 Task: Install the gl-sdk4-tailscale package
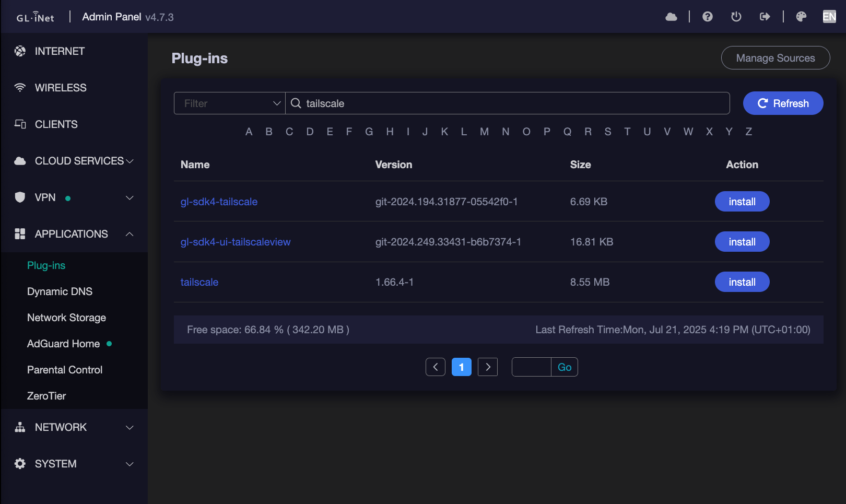pyautogui.click(x=742, y=202)
